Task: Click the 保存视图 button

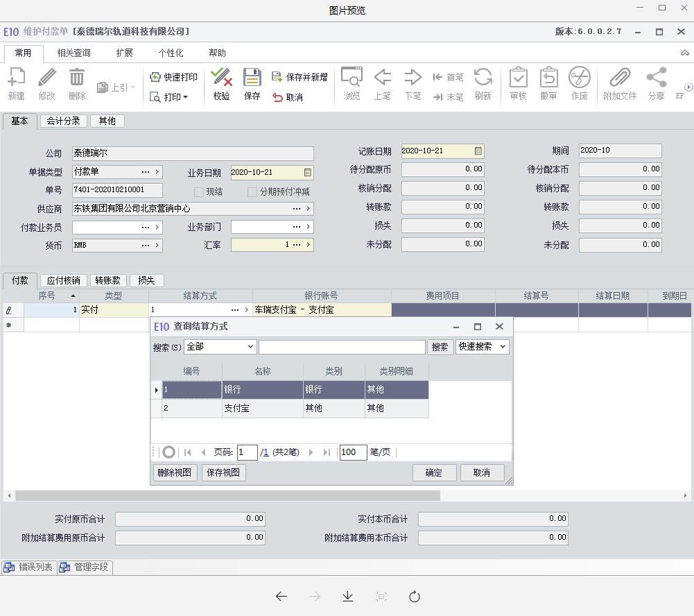Action: tap(223, 472)
